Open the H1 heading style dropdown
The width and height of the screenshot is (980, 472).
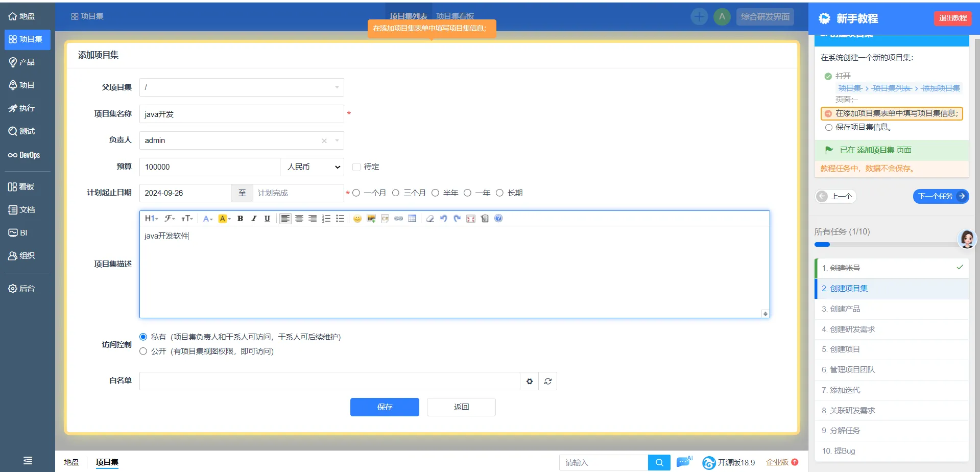[151, 219]
